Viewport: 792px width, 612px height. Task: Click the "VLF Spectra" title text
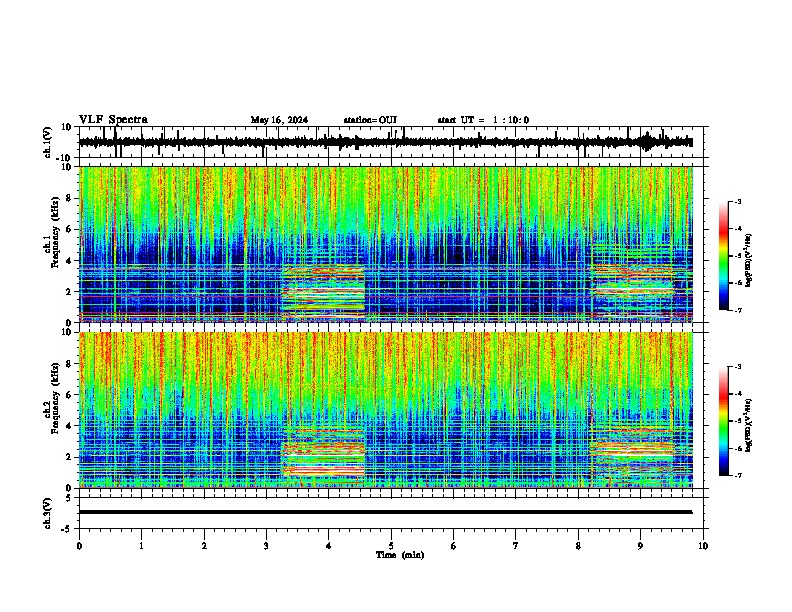113,120
